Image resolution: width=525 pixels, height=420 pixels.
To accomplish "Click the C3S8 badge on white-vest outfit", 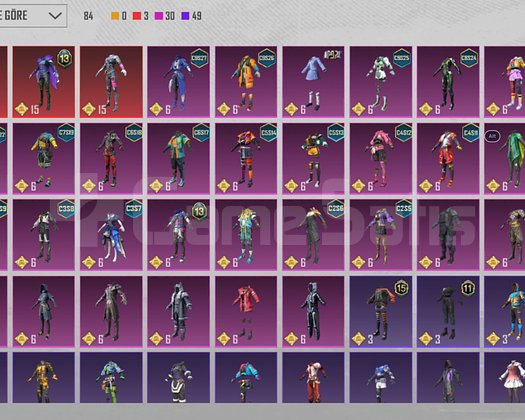I will [66, 209].
